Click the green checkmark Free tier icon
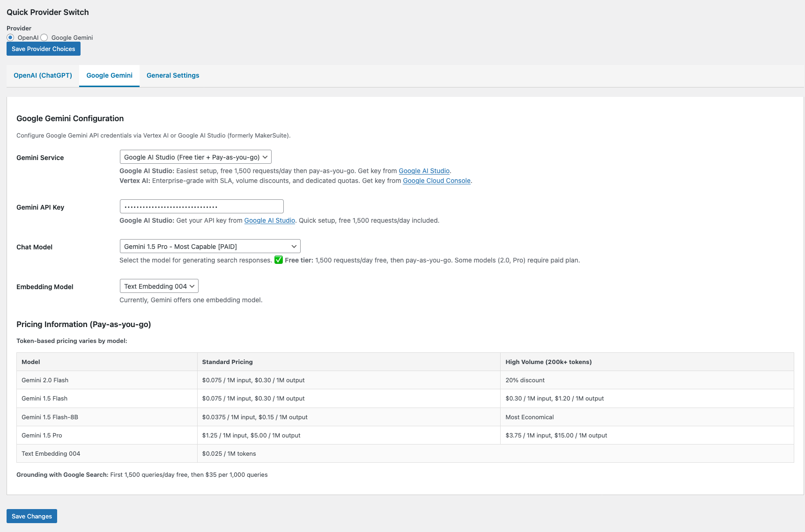Screen dimensions: 805x532 [279, 260]
